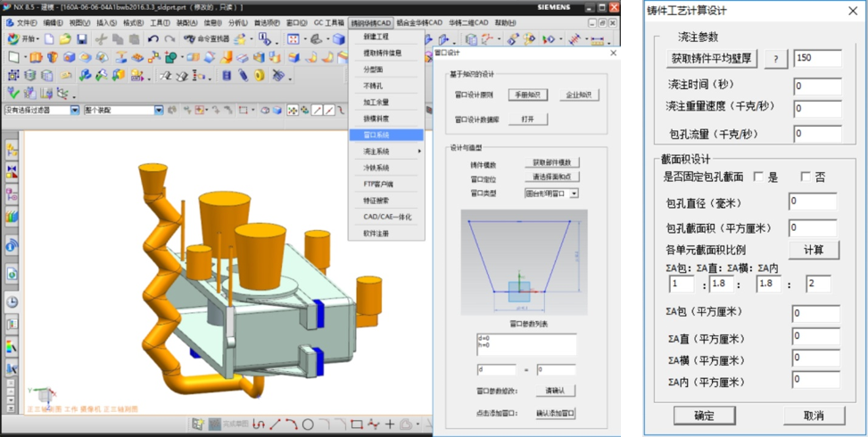
Task: Open the 铝合金华铸CAD menu
Action: click(x=420, y=22)
